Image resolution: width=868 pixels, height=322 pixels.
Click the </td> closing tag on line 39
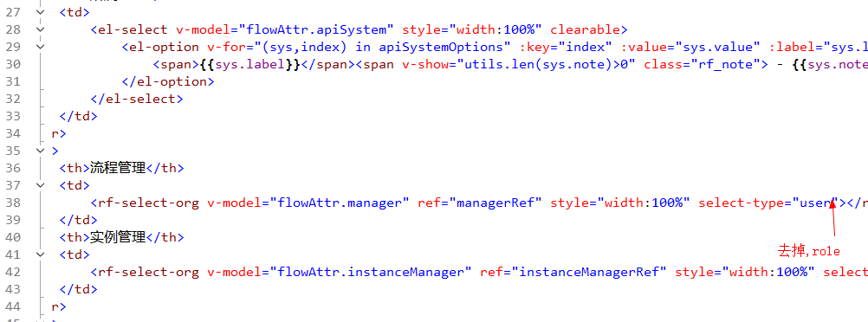coord(79,220)
